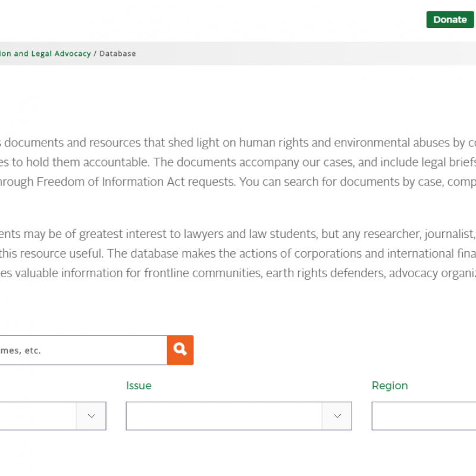Click the green Issue label above its dropdown
The height and width of the screenshot is (476, 476).
[139, 386]
